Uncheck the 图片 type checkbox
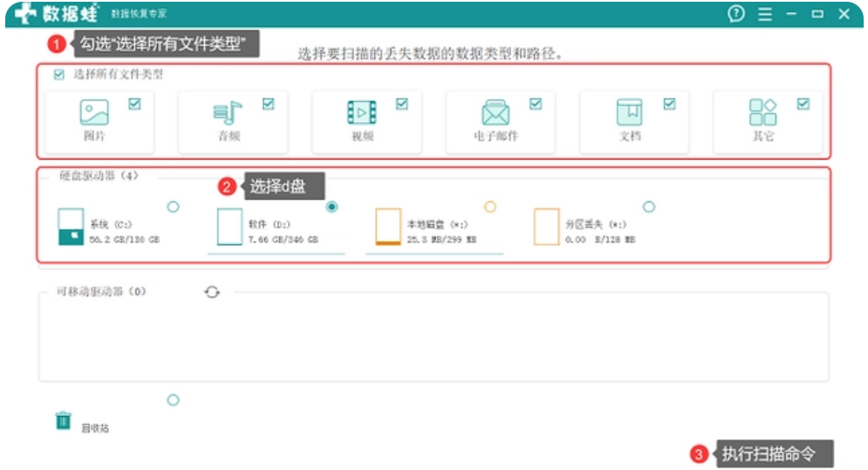The width and height of the screenshot is (868, 470). (134, 104)
